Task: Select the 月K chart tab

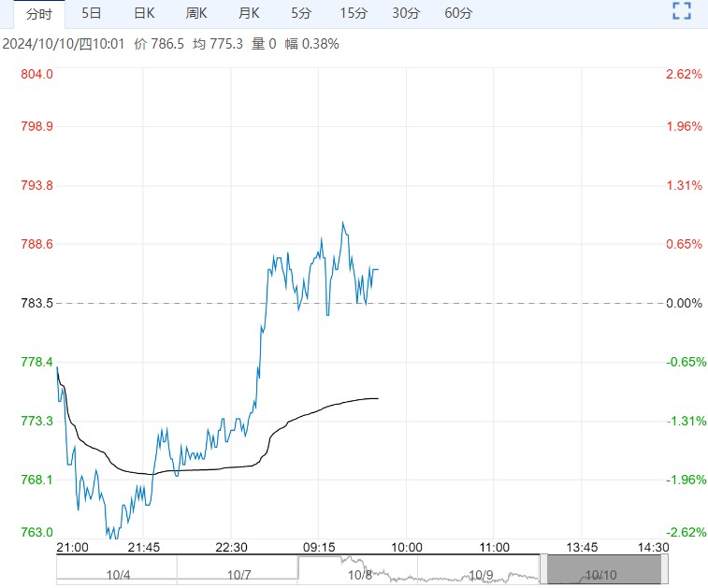Action: (249, 13)
